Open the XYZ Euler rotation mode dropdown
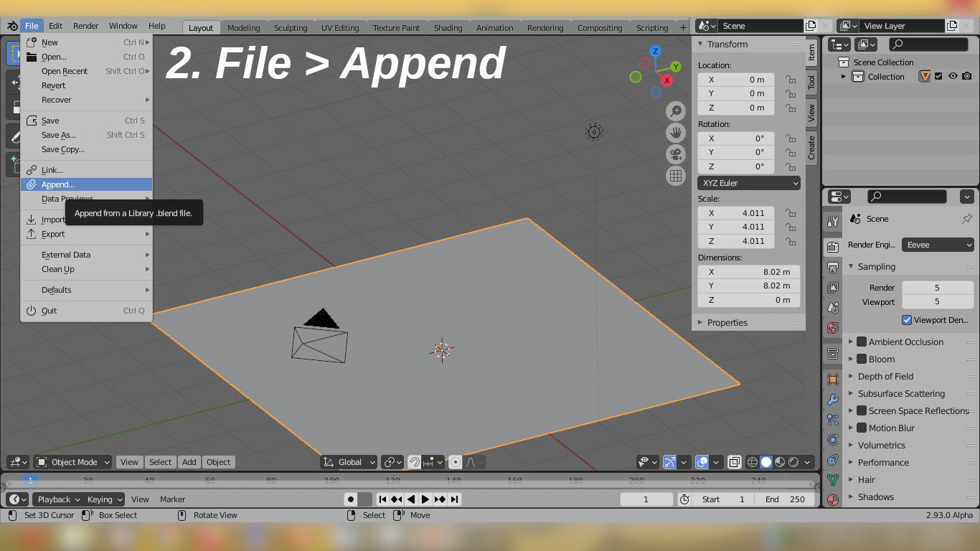The image size is (980, 551). 749,183
